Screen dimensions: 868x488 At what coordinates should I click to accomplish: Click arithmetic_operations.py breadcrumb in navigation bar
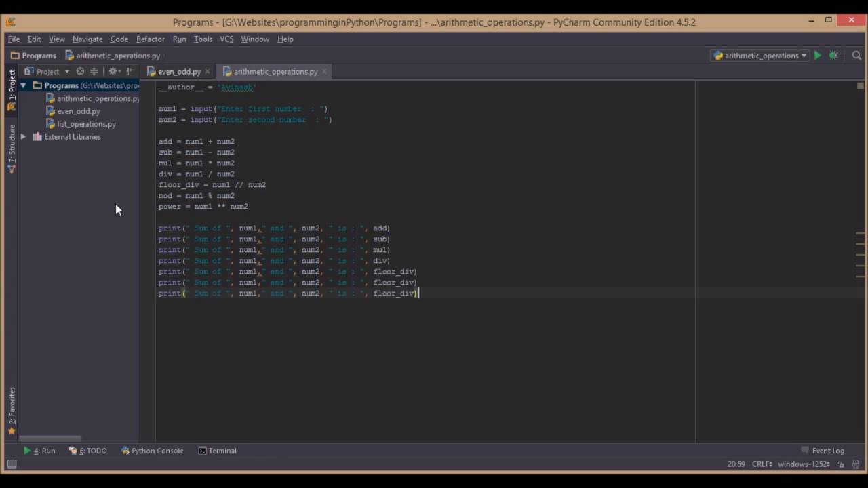(x=113, y=56)
